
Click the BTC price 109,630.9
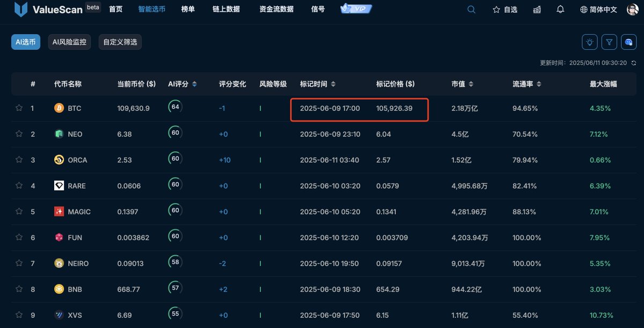133,108
